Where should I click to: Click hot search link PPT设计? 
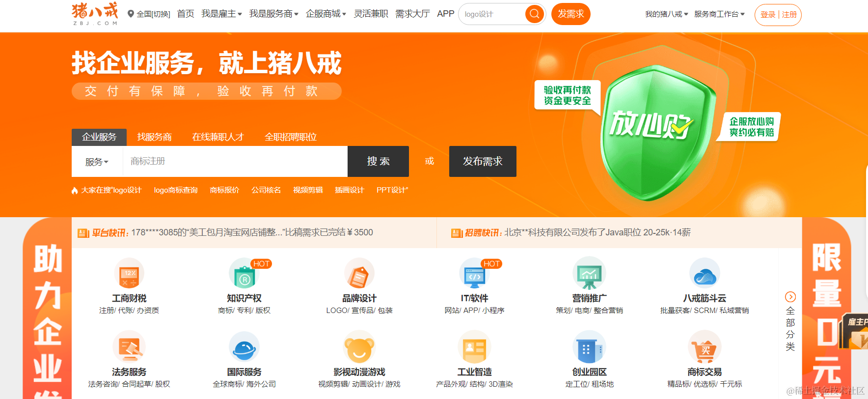(392, 190)
